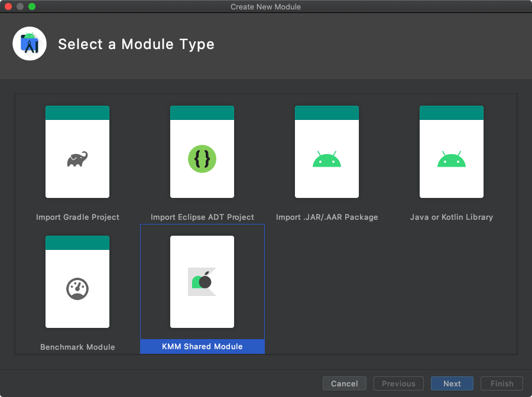Click the green Eclipse braces icon
This screenshot has height=397, width=532.
click(202, 158)
